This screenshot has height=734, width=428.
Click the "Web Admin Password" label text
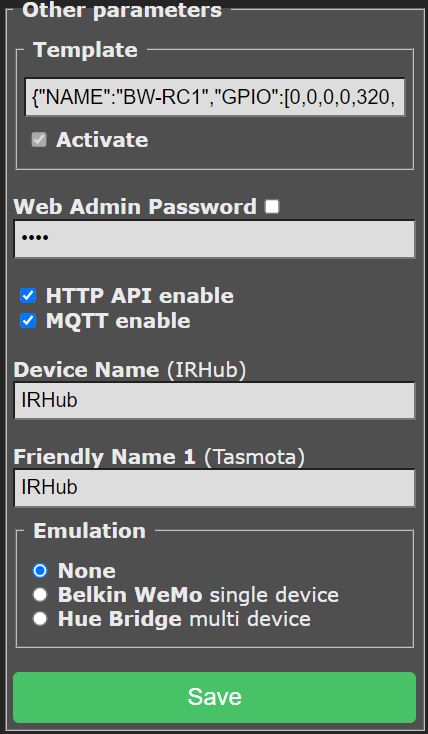pos(135,207)
